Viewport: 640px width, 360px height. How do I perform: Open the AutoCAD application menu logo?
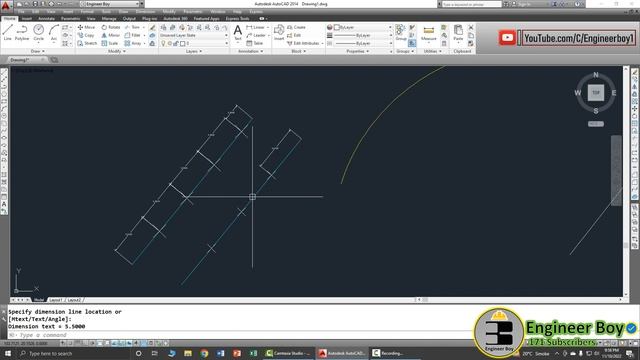click(x=6, y=5)
